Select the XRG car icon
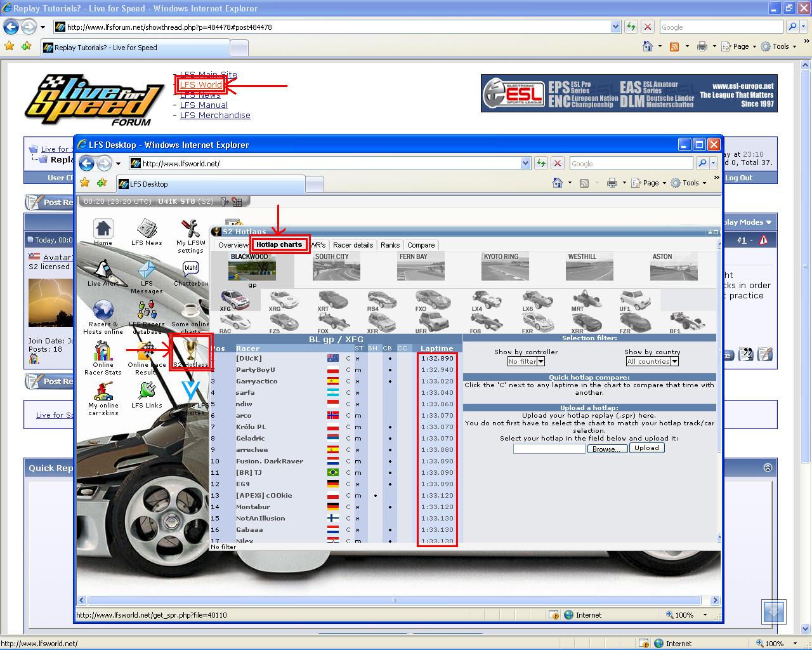Screen dimensions: 812x650 pos(283,300)
